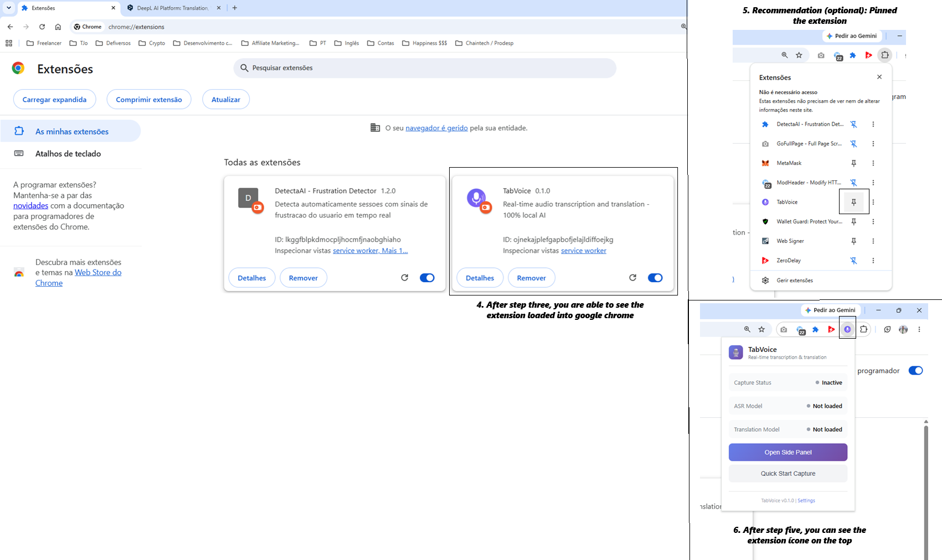Open the three-dot menu for Wallet Guard
942x560 pixels.
[x=873, y=221]
